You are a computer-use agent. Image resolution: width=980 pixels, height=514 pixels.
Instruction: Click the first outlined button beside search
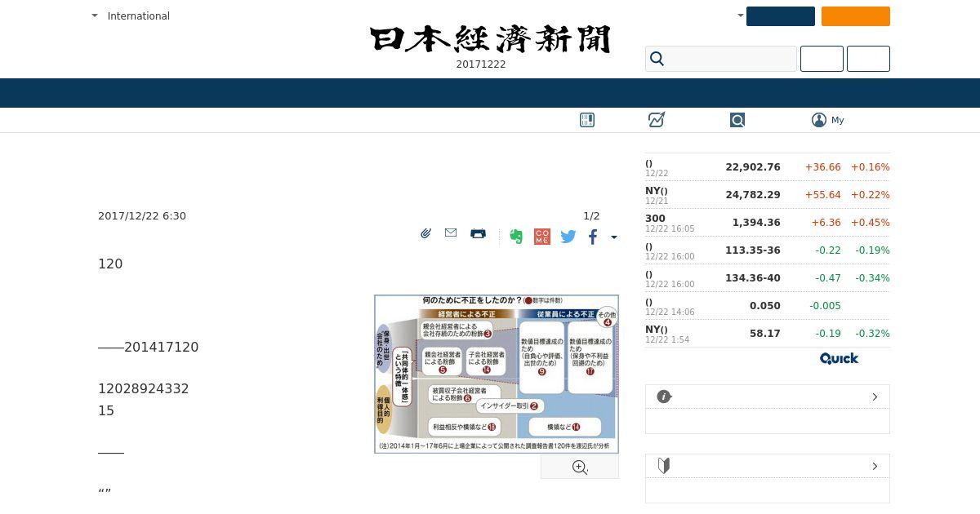click(822, 59)
